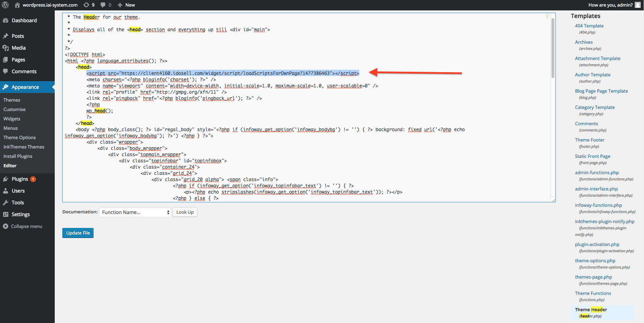Go to Install Plugins submenu
The image size is (644, 323).
18,156
